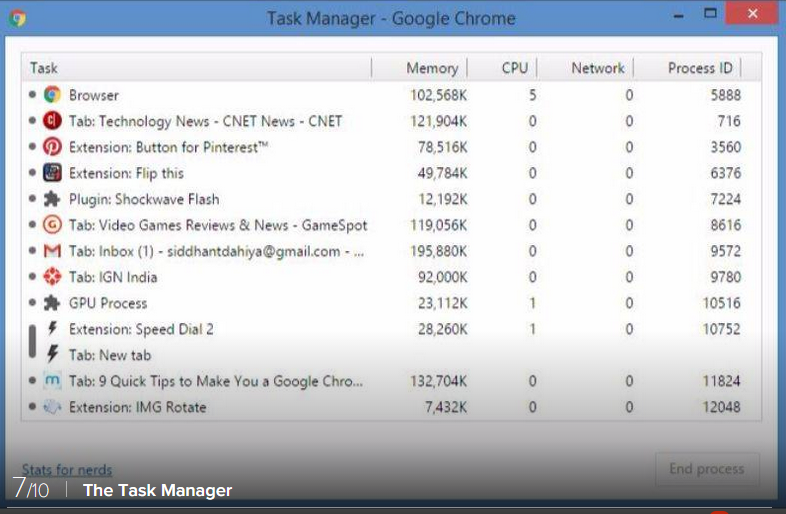Click memory value 23,112K

(443, 303)
